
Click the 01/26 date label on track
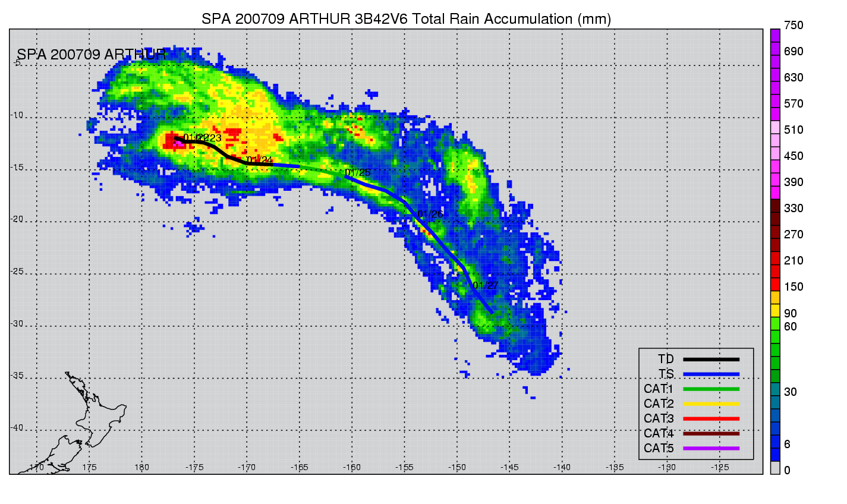430,214
